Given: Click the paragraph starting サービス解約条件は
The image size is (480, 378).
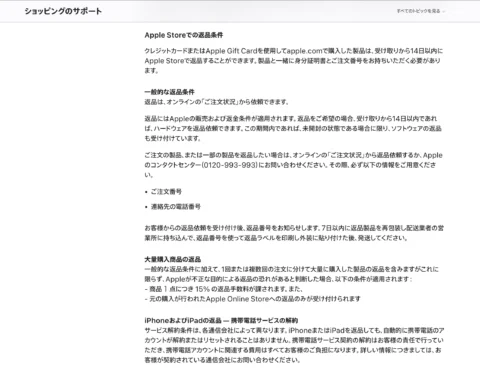Looking at the screenshot, I should click(x=294, y=345).
